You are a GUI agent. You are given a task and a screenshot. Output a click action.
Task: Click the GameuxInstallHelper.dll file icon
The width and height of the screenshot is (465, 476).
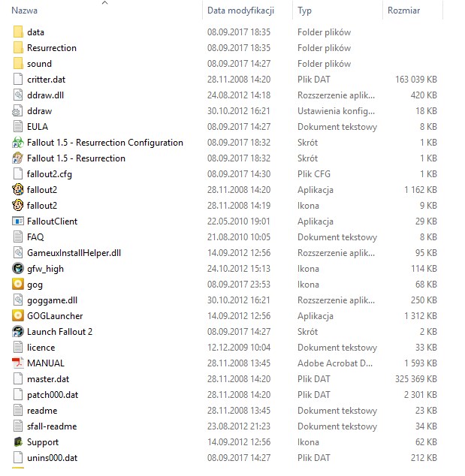[18, 253]
